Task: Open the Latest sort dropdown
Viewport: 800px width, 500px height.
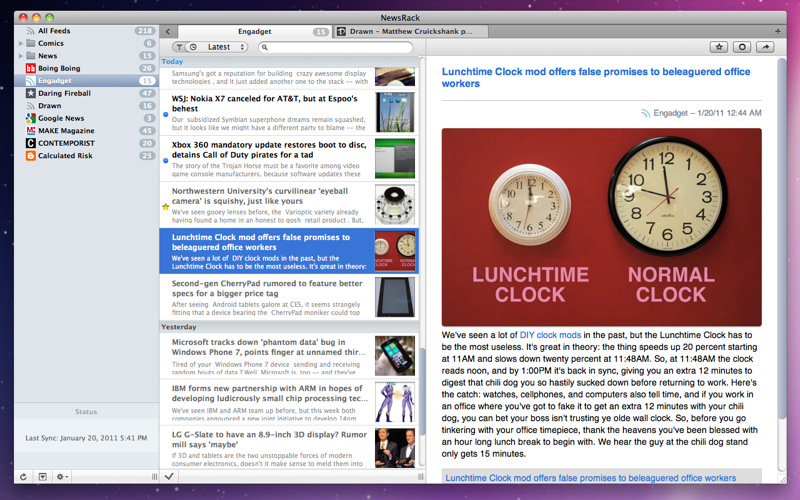Action: click(222, 47)
